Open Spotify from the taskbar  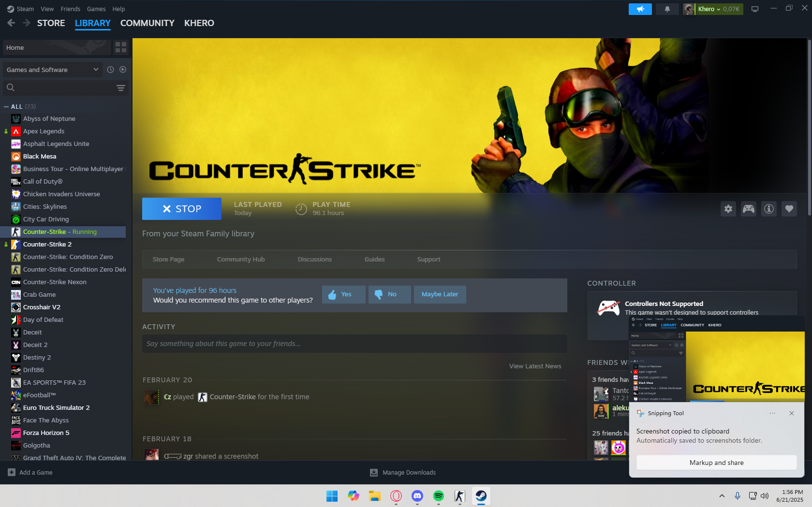pos(439,496)
